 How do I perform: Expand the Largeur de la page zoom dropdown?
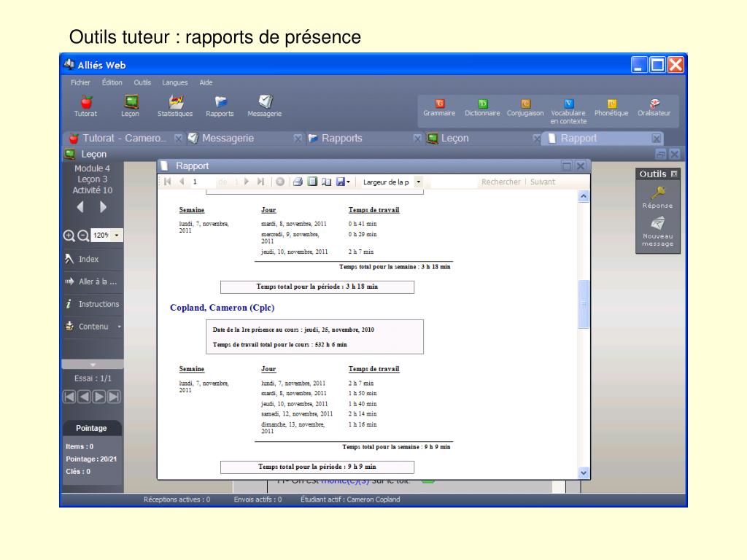[418, 182]
